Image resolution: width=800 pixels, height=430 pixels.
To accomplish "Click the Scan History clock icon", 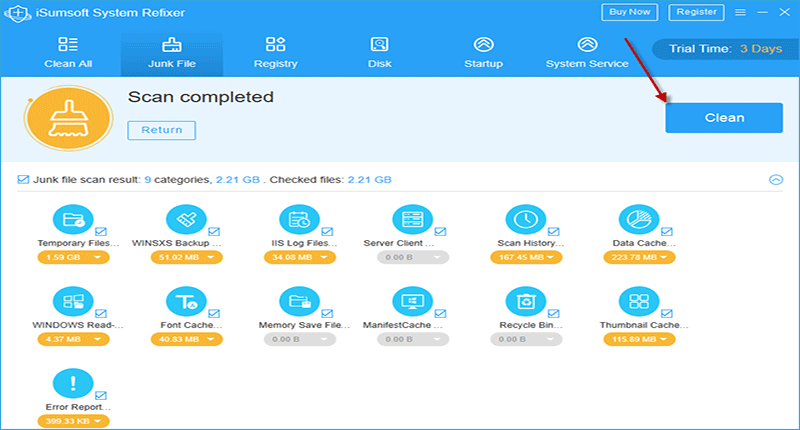I will coord(526,219).
